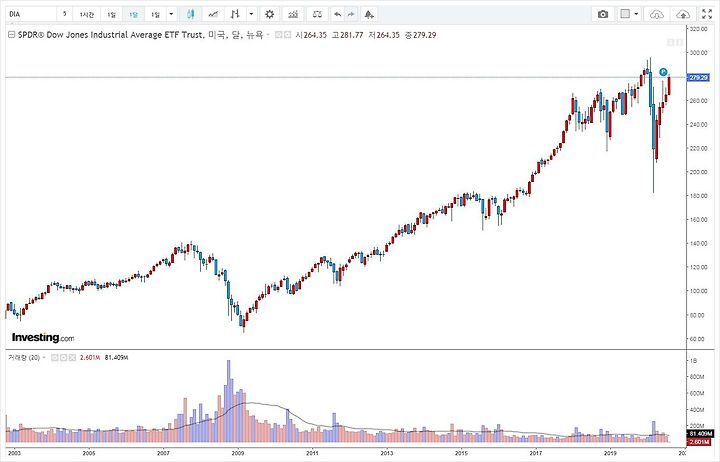Click the 279.29 current price label
The height and width of the screenshot is (462, 720).
coord(698,78)
